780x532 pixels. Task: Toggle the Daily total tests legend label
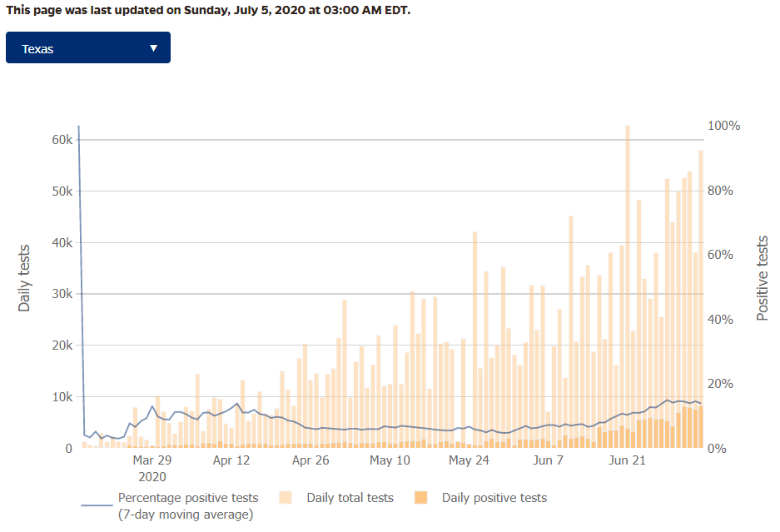coord(350,498)
